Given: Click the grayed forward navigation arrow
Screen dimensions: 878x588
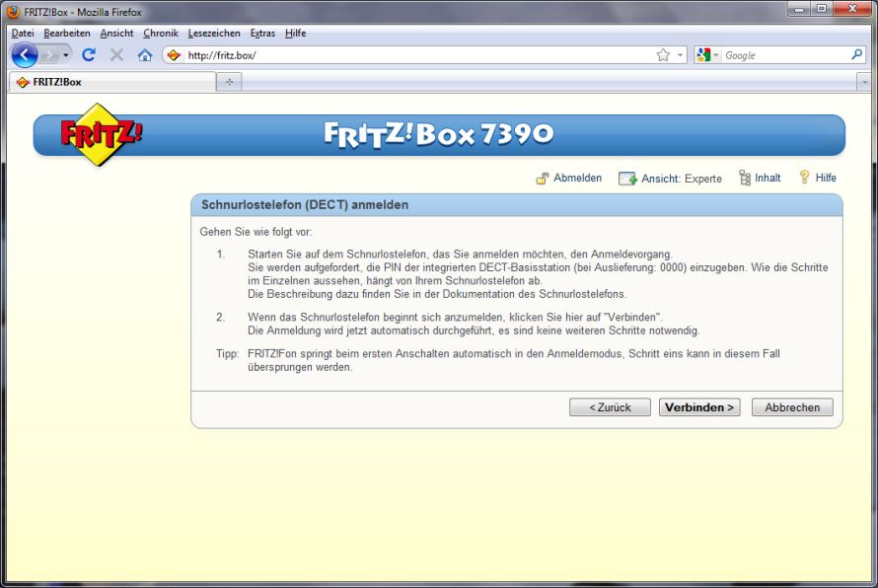Looking at the screenshot, I should tap(50, 55).
